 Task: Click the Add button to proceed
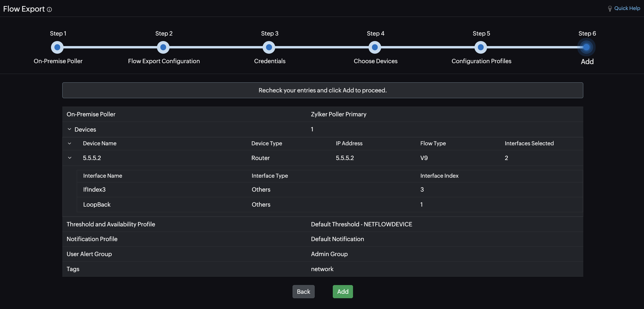point(343,291)
